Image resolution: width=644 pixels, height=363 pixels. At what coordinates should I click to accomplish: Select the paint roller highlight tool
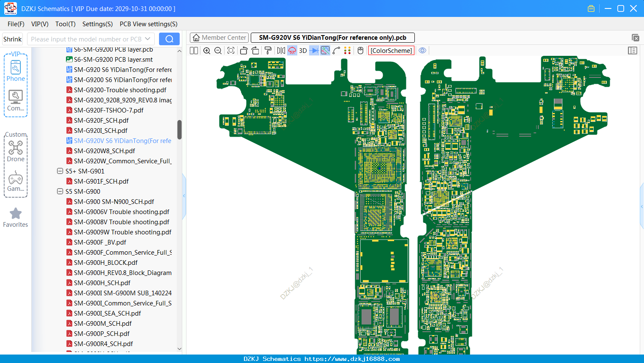[x=268, y=50]
